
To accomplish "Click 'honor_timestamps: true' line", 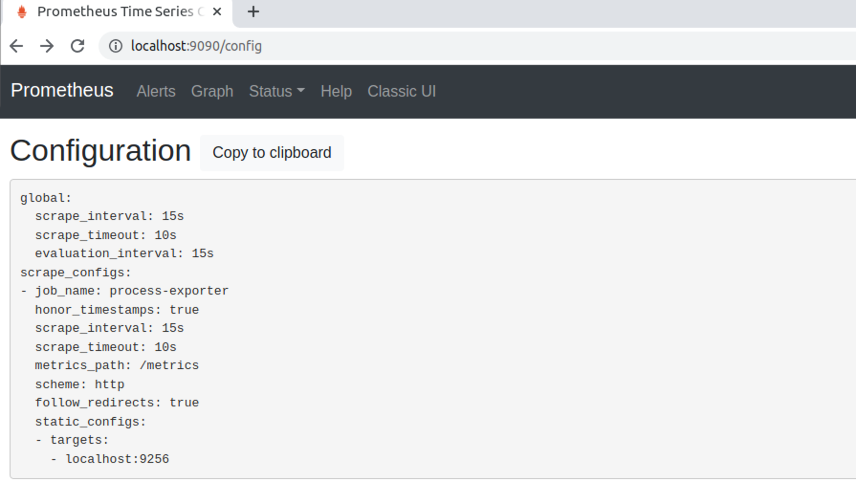I will pos(117,310).
